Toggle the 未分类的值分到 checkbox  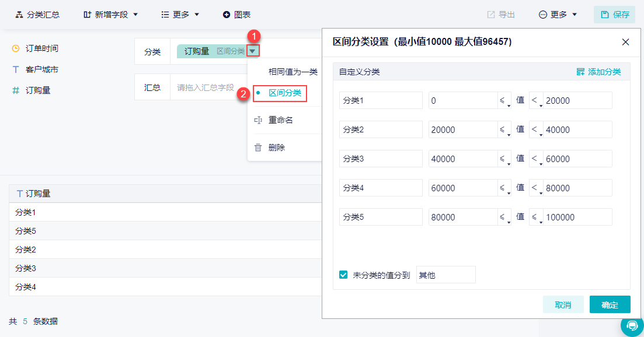[344, 275]
